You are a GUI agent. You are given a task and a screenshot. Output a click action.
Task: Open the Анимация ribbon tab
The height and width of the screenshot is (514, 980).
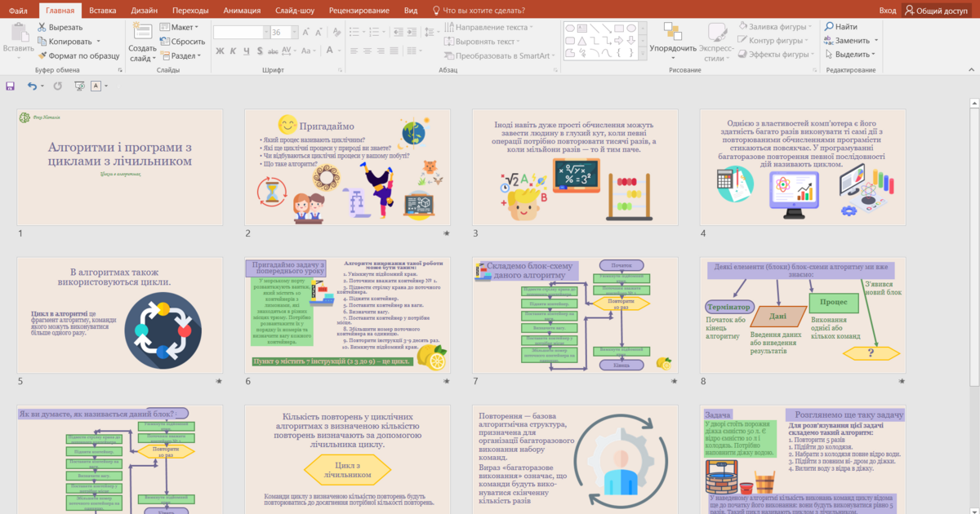tap(241, 10)
